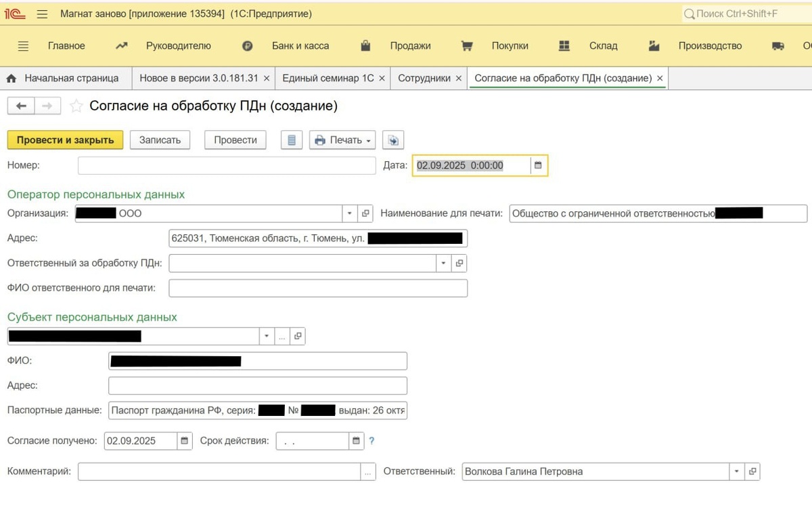
Task: Click the home icon of Начальная страница
Action: coord(12,79)
